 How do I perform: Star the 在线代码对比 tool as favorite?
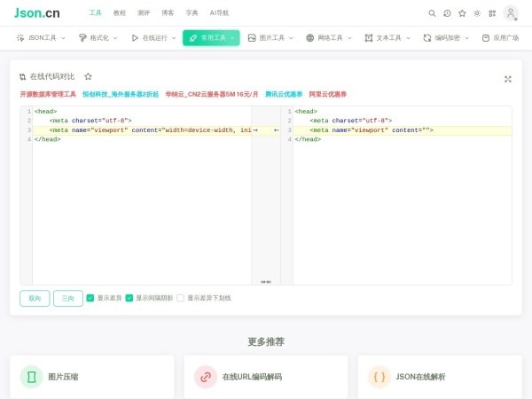[x=88, y=77]
